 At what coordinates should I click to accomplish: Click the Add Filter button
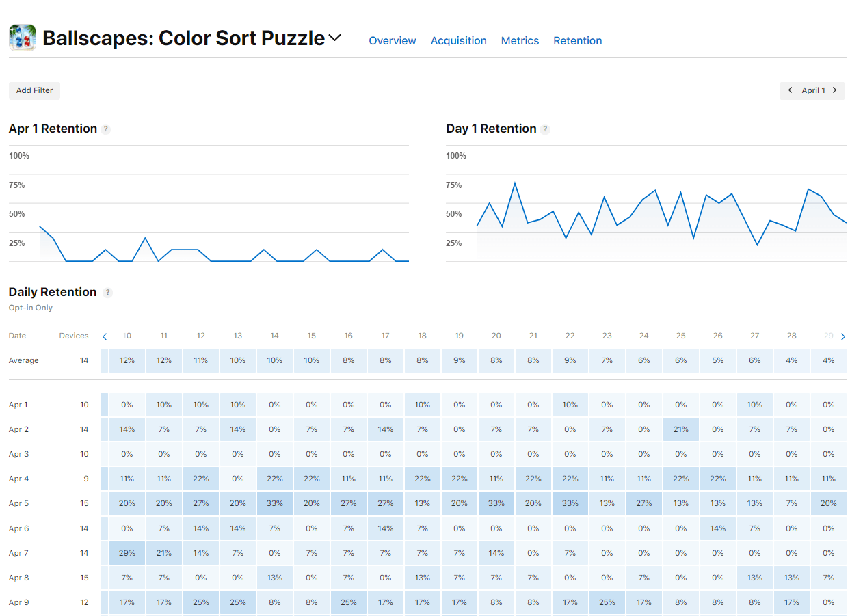click(34, 90)
